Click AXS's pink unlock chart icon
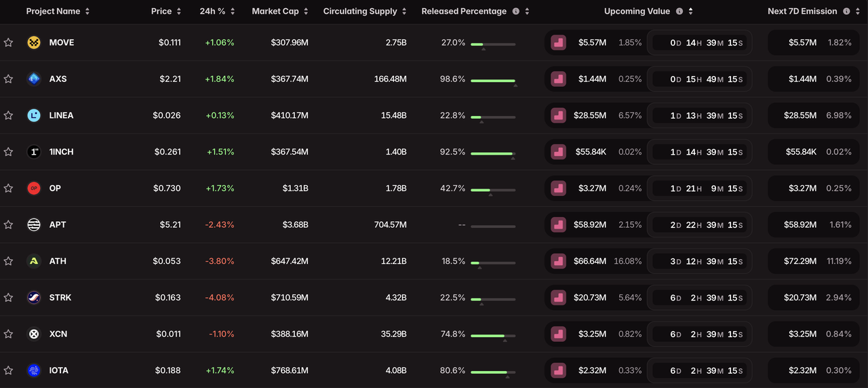 558,79
